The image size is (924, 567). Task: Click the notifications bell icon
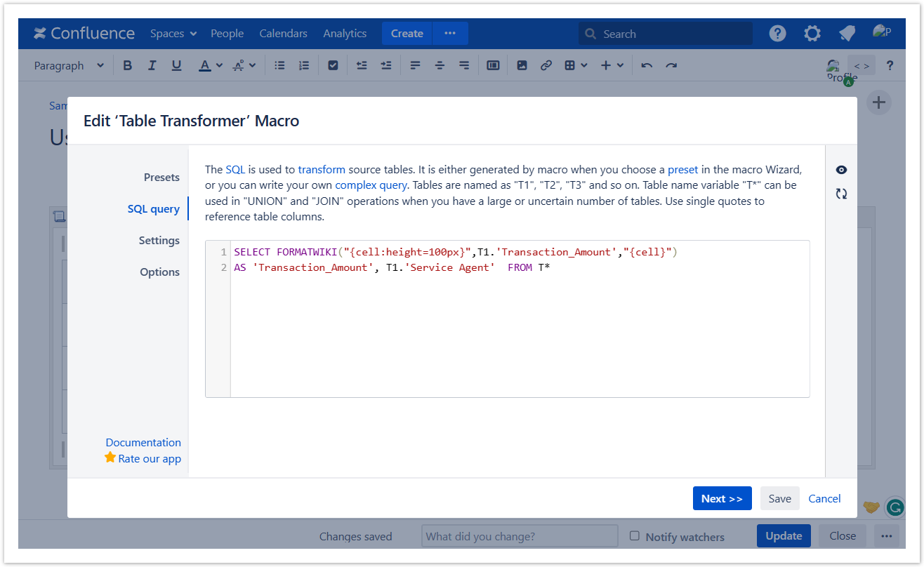(x=847, y=33)
